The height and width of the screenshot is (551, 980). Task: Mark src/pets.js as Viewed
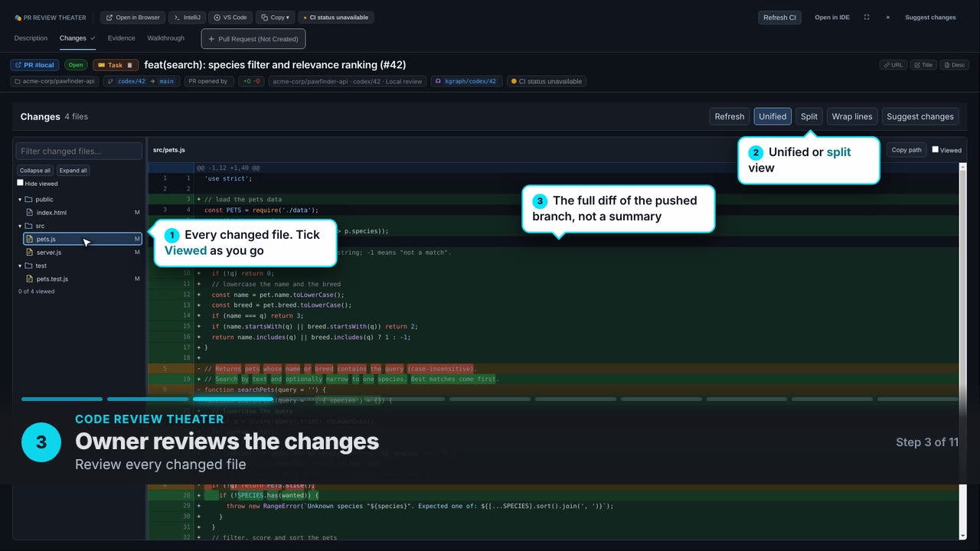(935, 150)
